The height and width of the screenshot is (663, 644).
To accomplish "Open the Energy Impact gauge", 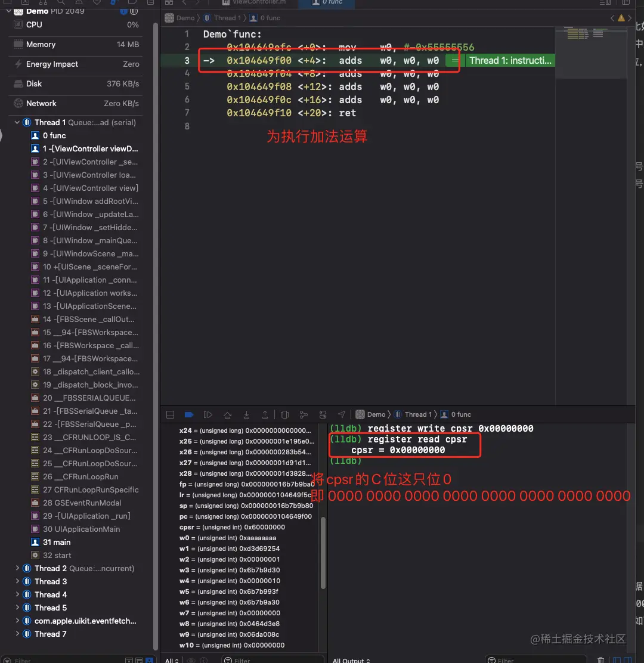I will pyautogui.click(x=76, y=64).
